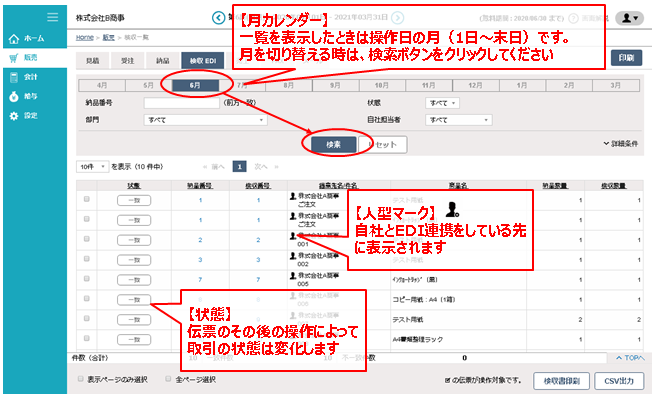Switch to the 納品 tab

coord(162,61)
